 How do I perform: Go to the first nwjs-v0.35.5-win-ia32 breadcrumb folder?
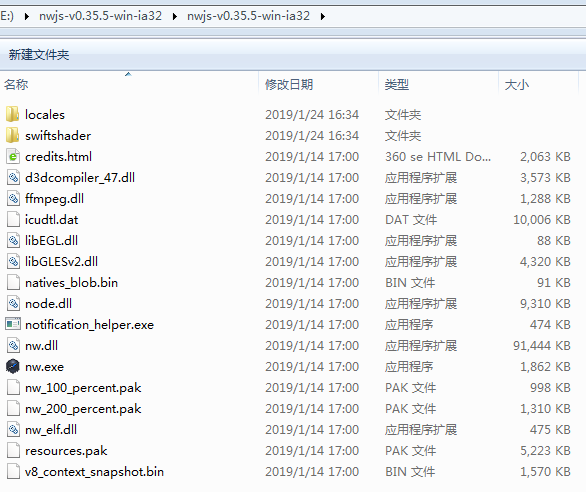point(101,16)
